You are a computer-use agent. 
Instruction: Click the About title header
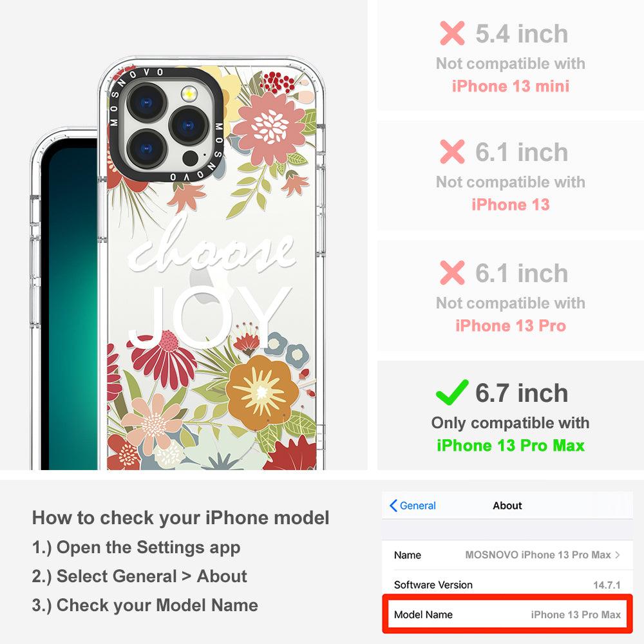click(x=507, y=506)
